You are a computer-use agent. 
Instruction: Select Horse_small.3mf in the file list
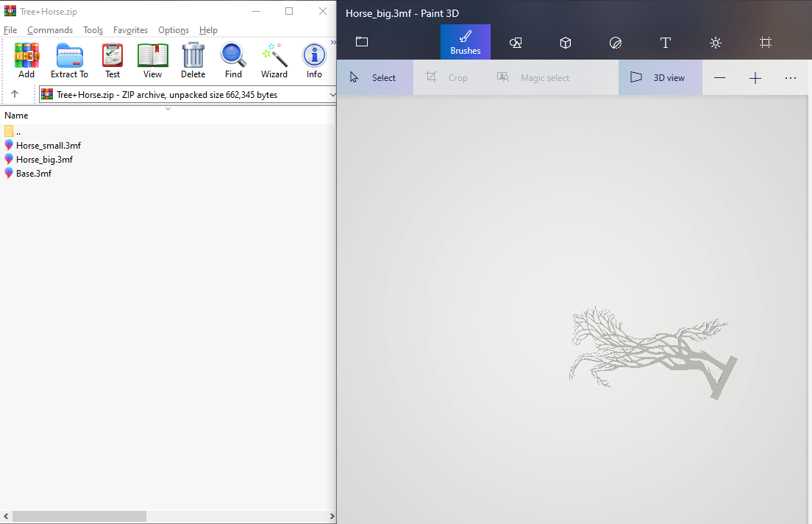click(x=48, y=146)
